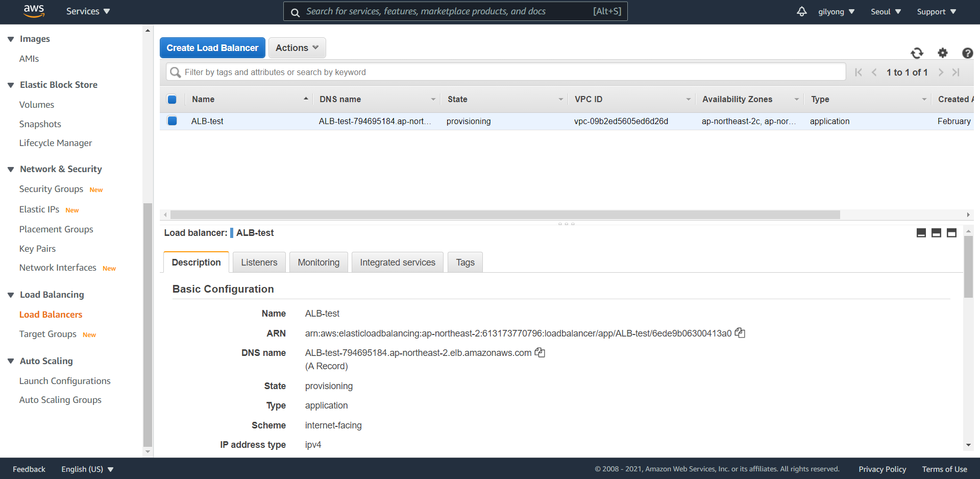This screenshot has height=479, width=980.
Task: Open Placement Groups in the sidebar
Action: 56,229
